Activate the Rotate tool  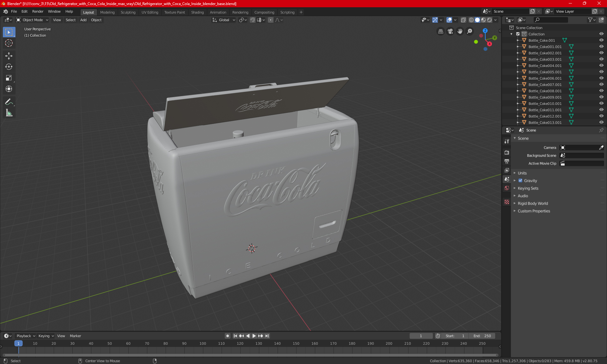(x=9, y=67)
